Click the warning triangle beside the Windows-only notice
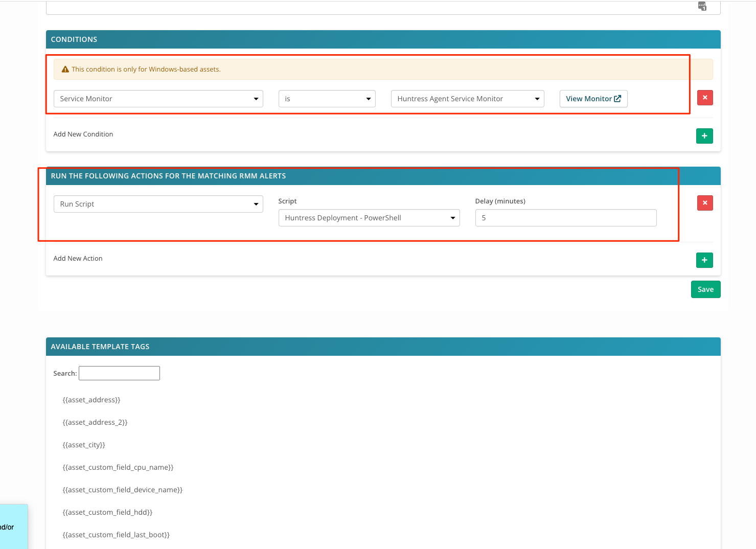The width and height of the screenshot is (756, 549). click(x=65, y=68)
